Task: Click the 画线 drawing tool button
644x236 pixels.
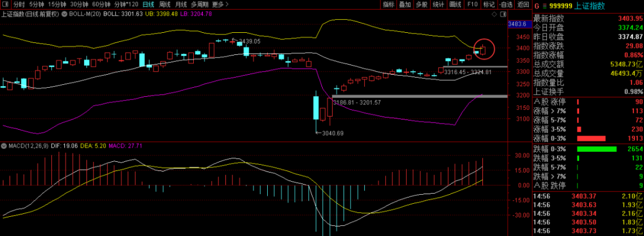Action: pos(456,5)
